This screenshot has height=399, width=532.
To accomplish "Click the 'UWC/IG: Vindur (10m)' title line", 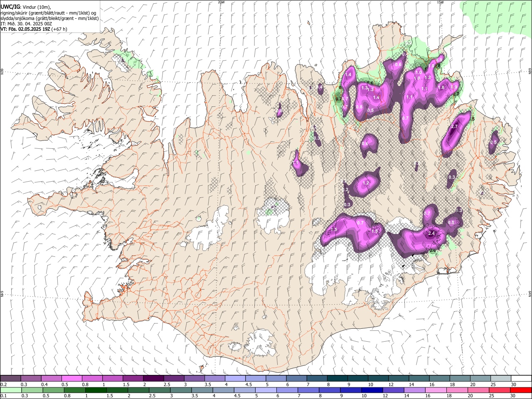I will 26,7.
